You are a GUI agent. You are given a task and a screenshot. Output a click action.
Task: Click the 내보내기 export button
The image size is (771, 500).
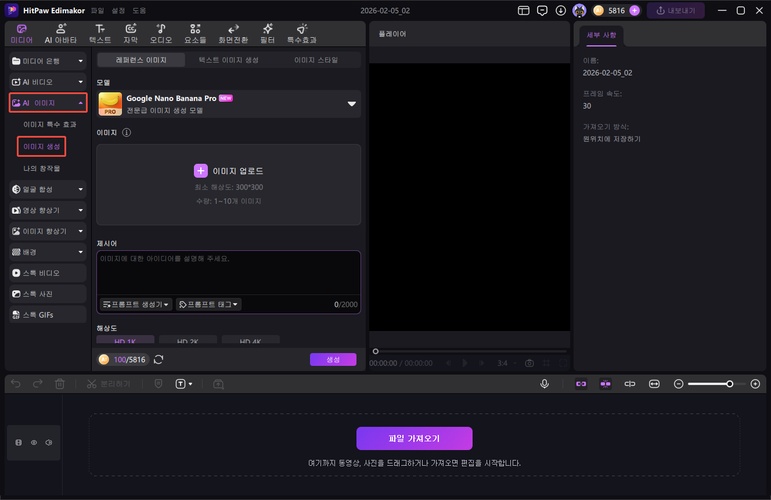(x=676, y=10)
